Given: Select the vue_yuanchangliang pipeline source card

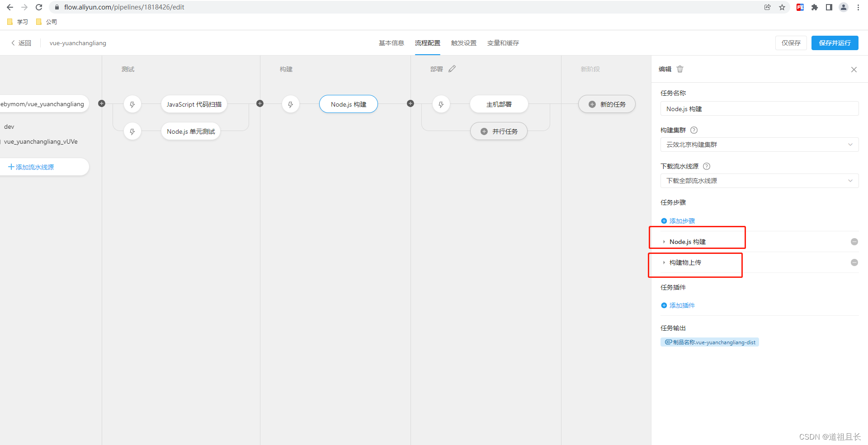Looking at the screenshot, I should click(44, 104).
